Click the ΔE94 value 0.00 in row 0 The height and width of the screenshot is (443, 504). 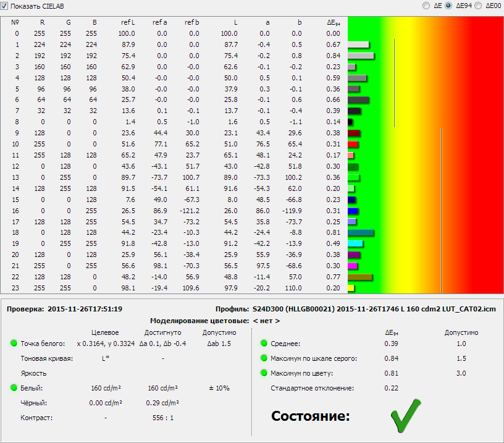point(334,33)
